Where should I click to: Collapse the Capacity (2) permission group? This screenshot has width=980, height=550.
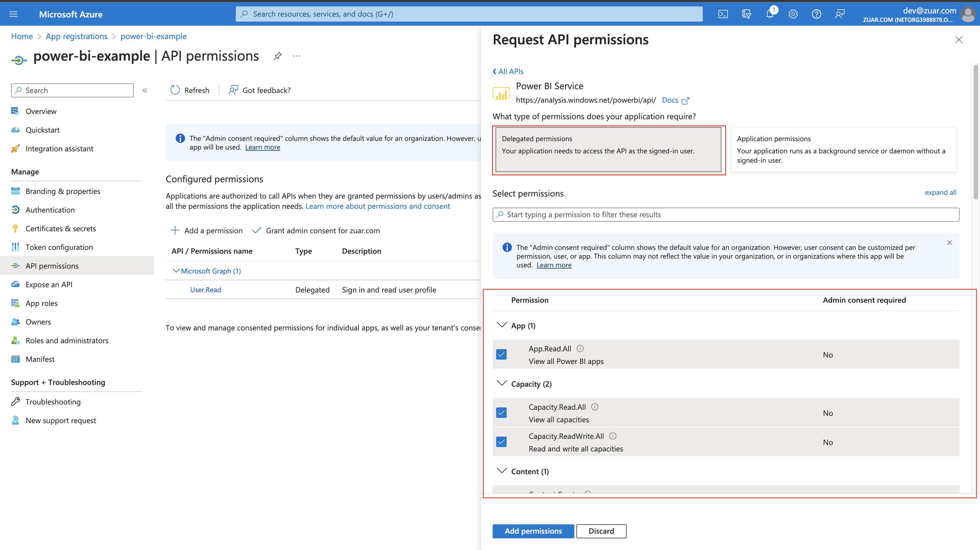click(502, 383)
